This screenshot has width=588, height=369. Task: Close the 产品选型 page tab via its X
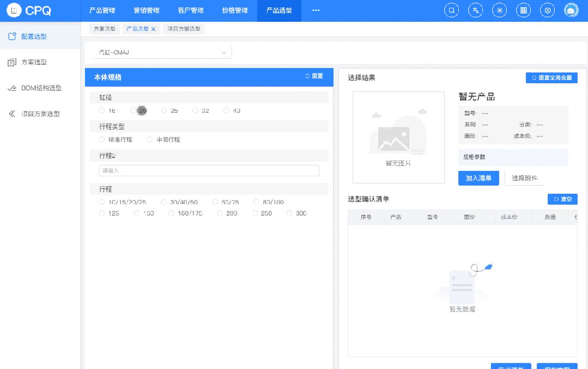coord(153,29)
